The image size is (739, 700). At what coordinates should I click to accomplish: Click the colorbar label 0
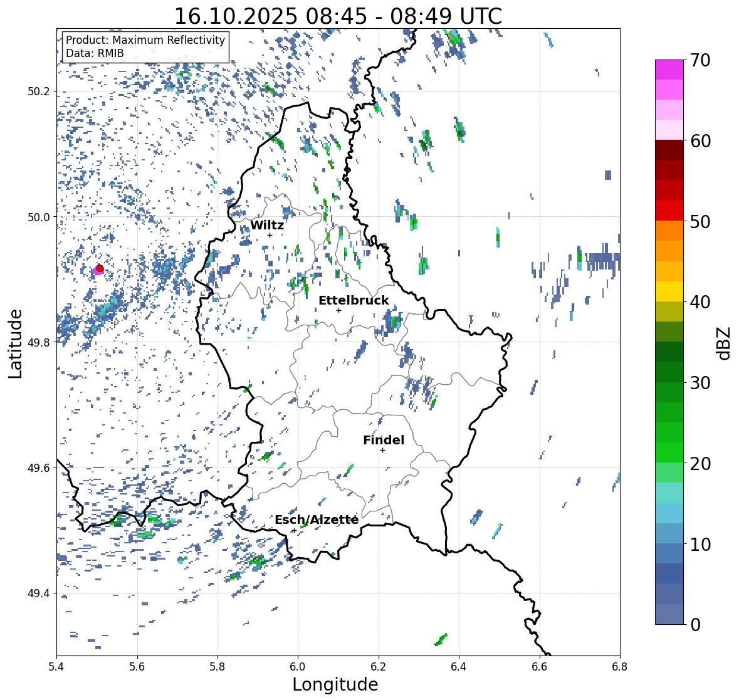[696, 625]
